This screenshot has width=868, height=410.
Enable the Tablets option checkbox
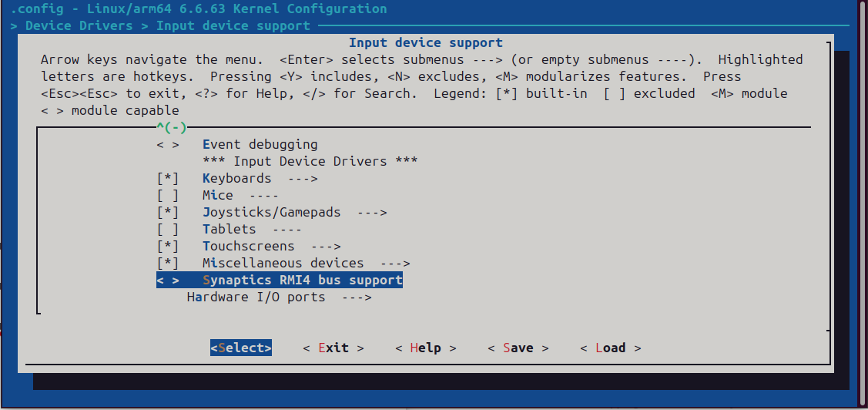[x=168, y=230]
